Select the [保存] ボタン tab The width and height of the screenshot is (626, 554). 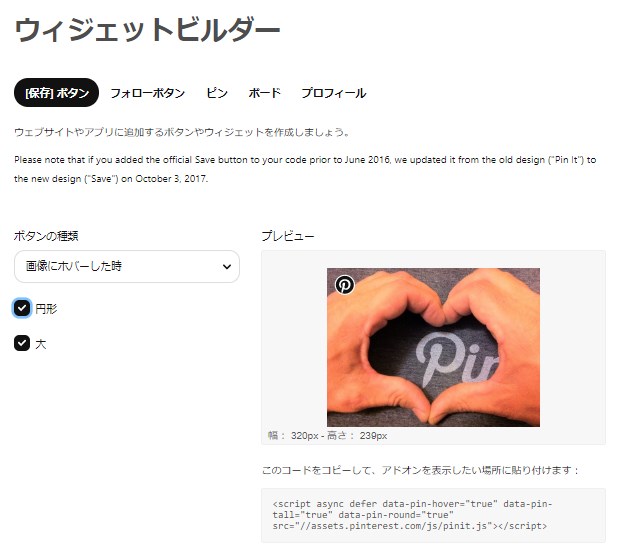pyautogui.click(x=56, y=93)
